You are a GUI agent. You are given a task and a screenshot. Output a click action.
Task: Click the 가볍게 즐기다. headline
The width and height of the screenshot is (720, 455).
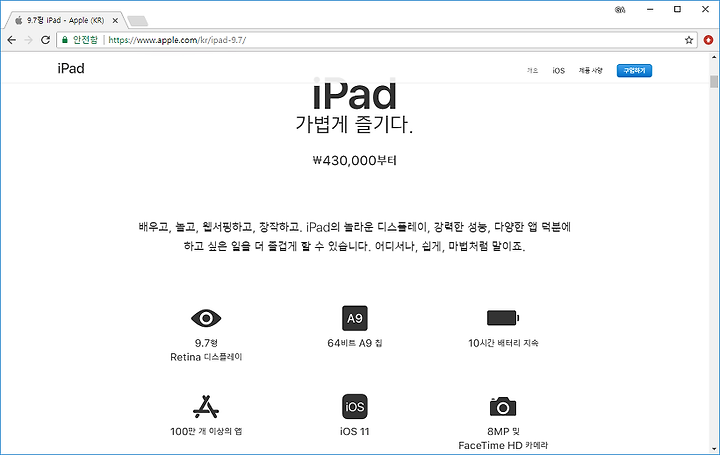[x=354, y=124]
